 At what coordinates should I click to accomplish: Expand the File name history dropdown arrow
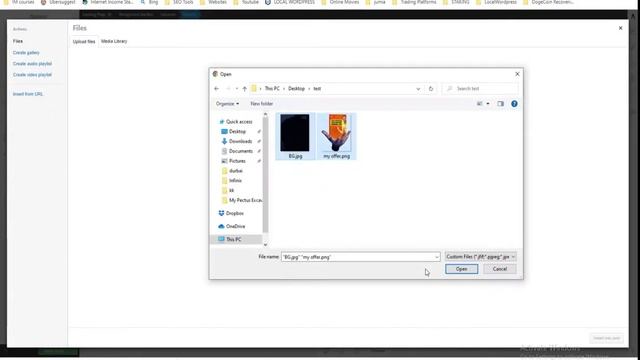click(x=437, y=257)
